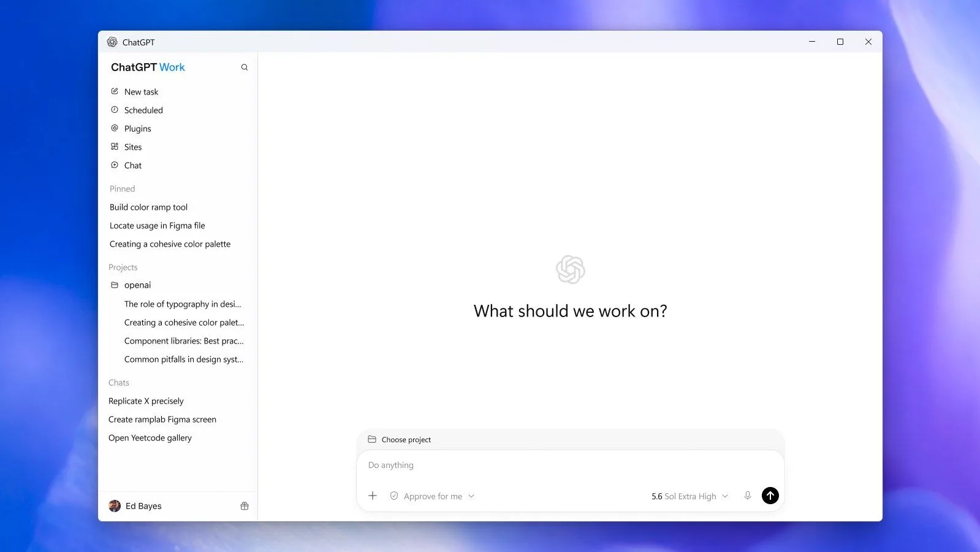This screenshot has height=552, width=980.
Task: Click the gift icon beside Ed Bayes
Action: coord(245,506)
